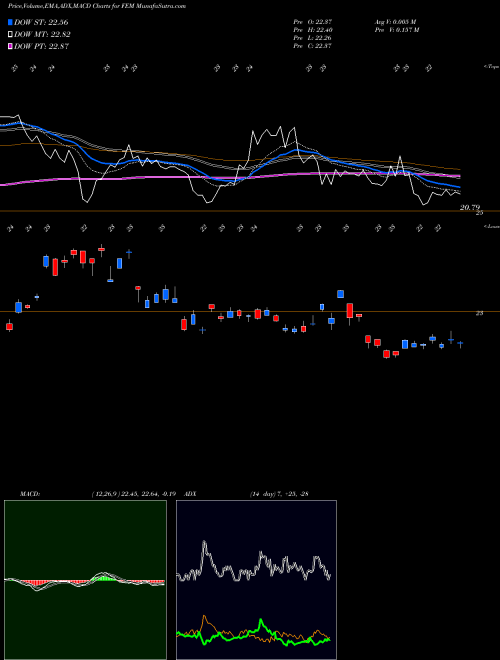Viewport: 500px width, 660px height.
Task: Click ADX values (14 day) 7, +23, -28
Action: point(279,493)
